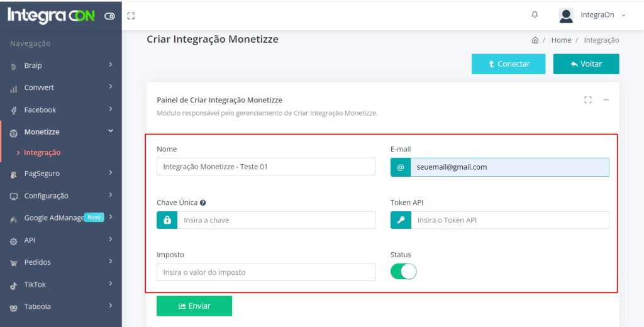Click the PagSeguro icon in sidebar
Image resolution: width=644 pixels, height=327 pixels.
click(x=14, y=174)
